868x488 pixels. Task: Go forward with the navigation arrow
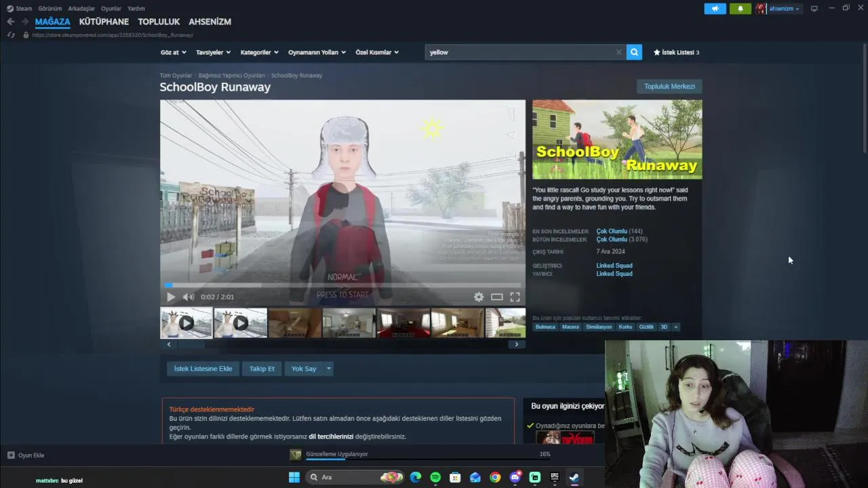[x=24, y=22]
